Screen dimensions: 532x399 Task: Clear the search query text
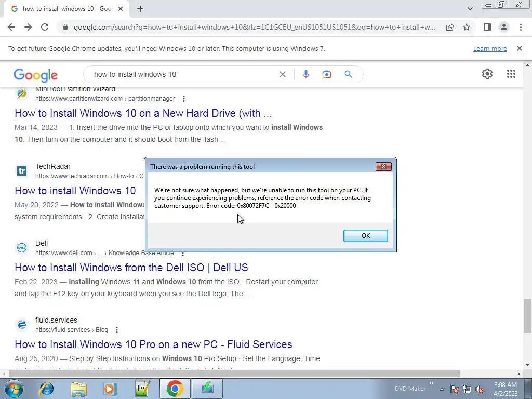[282, 74]
